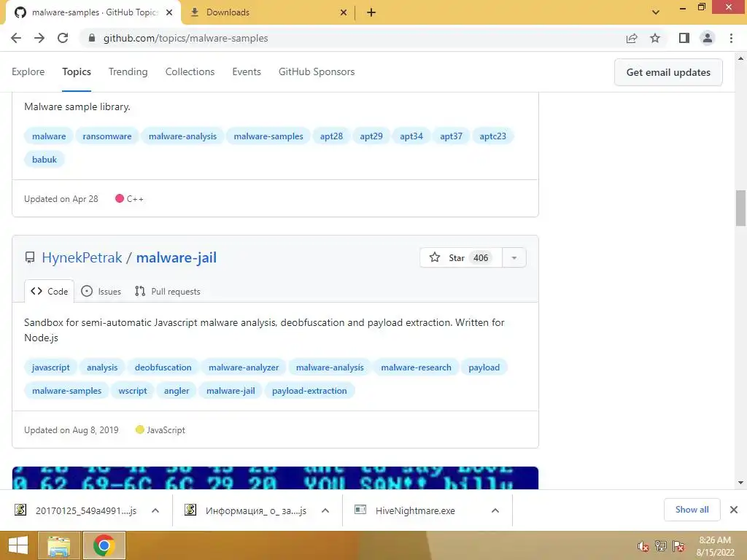View site information via the lock icon
This screenshot has width=747, height=560.
pyautogui.click(x=92, y=38)
